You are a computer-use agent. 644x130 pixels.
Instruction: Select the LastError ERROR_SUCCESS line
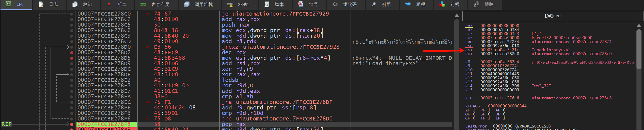click(x=508, y=126)
